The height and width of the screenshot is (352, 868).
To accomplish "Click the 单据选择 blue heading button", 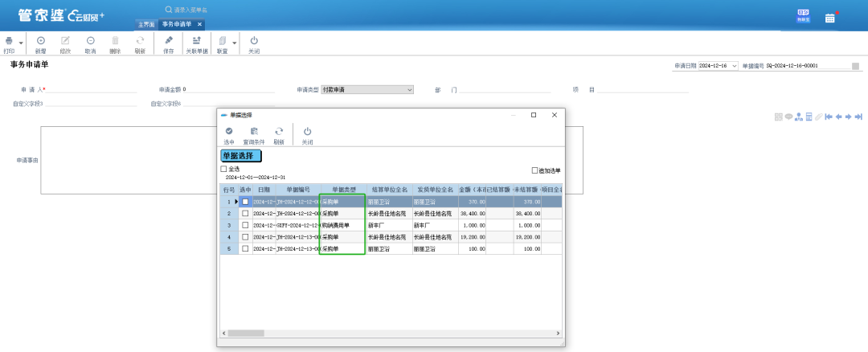I will tap(241, 156).
